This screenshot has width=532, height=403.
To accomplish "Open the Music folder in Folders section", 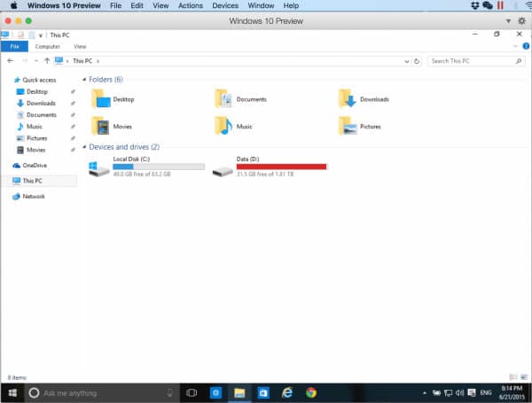I will 234,127.
